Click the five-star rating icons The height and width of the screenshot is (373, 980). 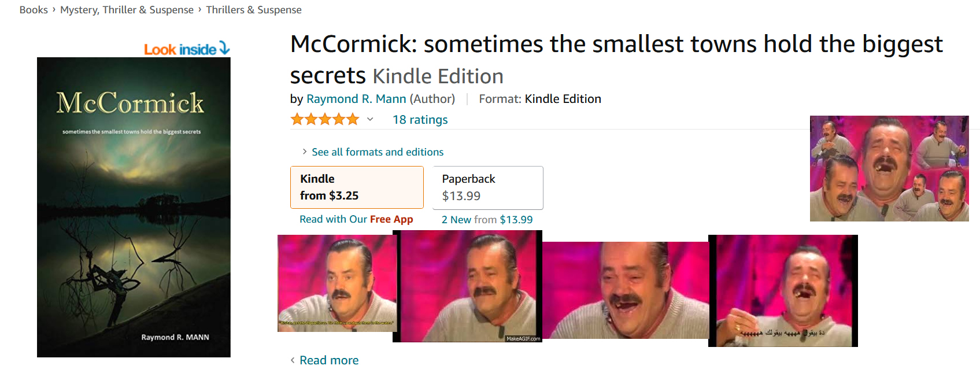pyautogui.click(x=324, y=120)
